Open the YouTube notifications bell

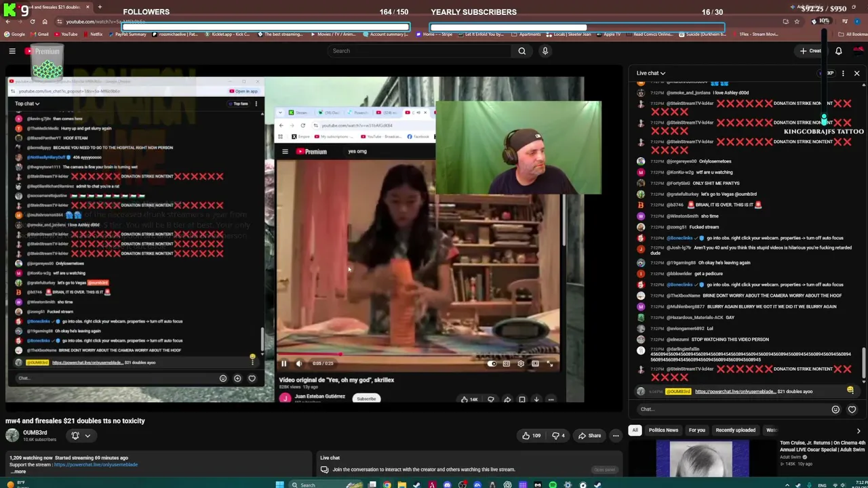tap(839, 51)
